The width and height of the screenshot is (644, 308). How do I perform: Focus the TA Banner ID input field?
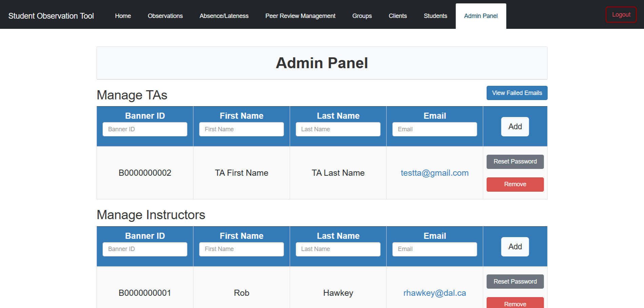(x=145, y=129)
